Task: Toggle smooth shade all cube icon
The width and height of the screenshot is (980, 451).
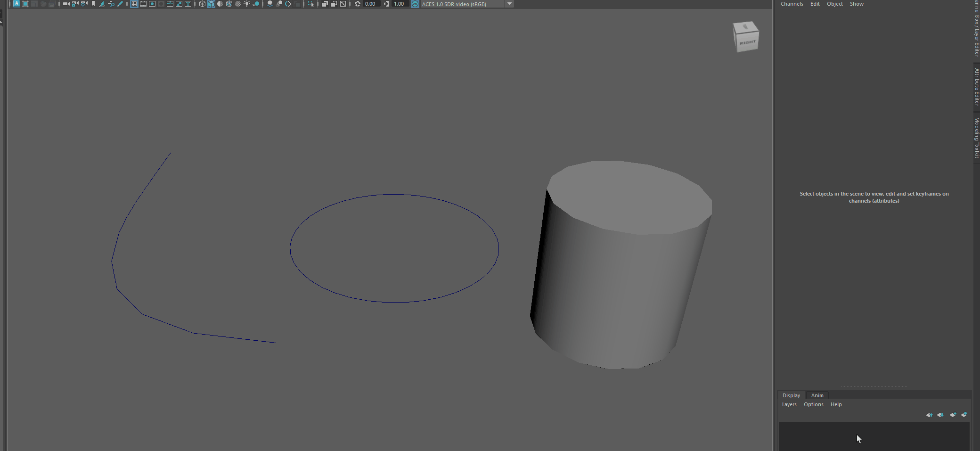Action: tap(211, 4)
